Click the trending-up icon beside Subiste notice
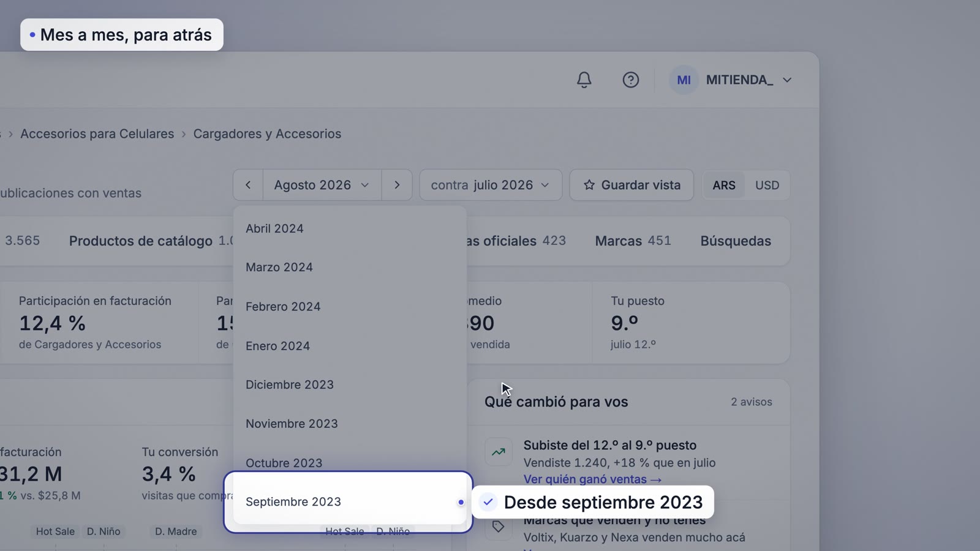This screenshot has width=980, height=551. (x=499, y=452)
